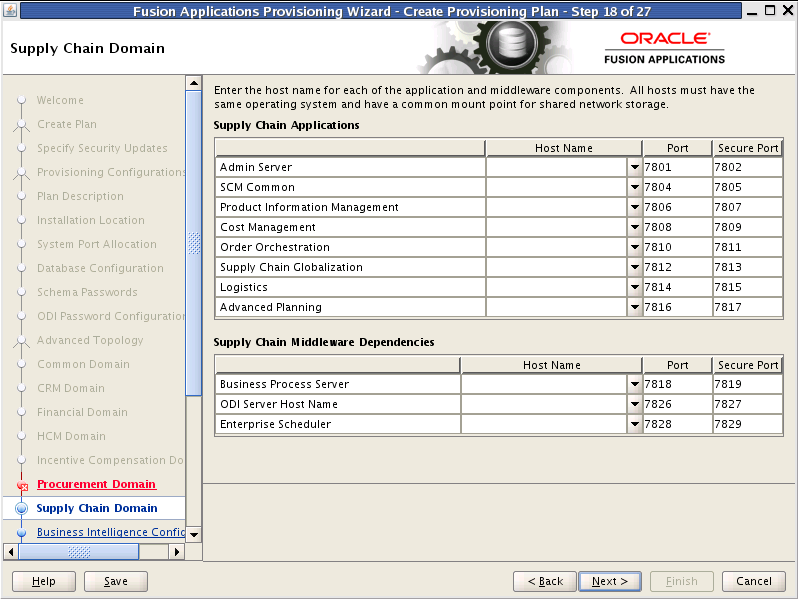Expand Logistics host name dropdown
Viewport: 798px width, 599px height.
634,287
